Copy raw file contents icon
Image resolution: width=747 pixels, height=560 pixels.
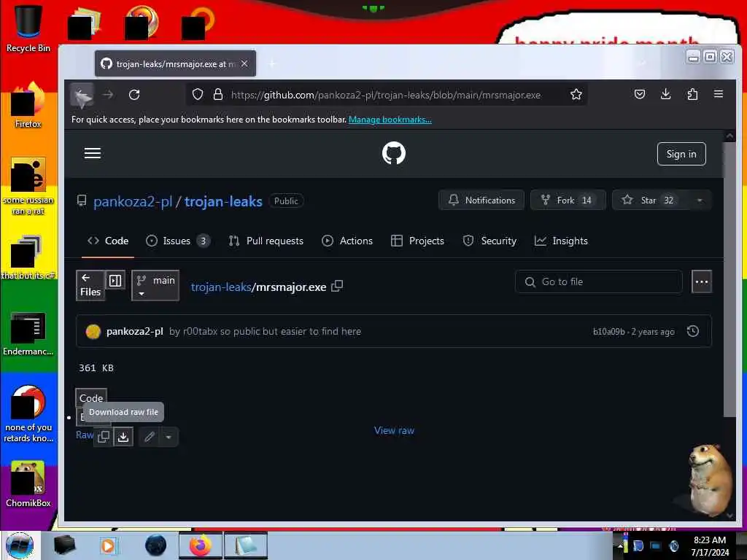point(104,437)
